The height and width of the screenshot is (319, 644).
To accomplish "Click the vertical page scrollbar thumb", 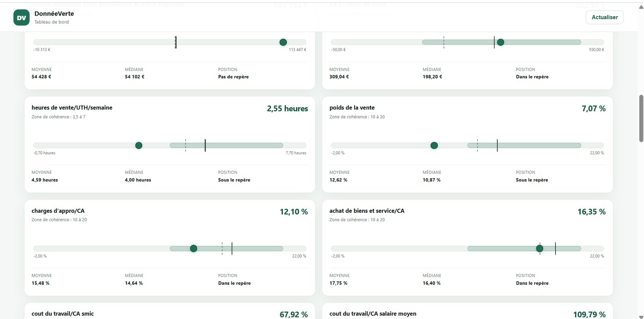I will point(641,118).
